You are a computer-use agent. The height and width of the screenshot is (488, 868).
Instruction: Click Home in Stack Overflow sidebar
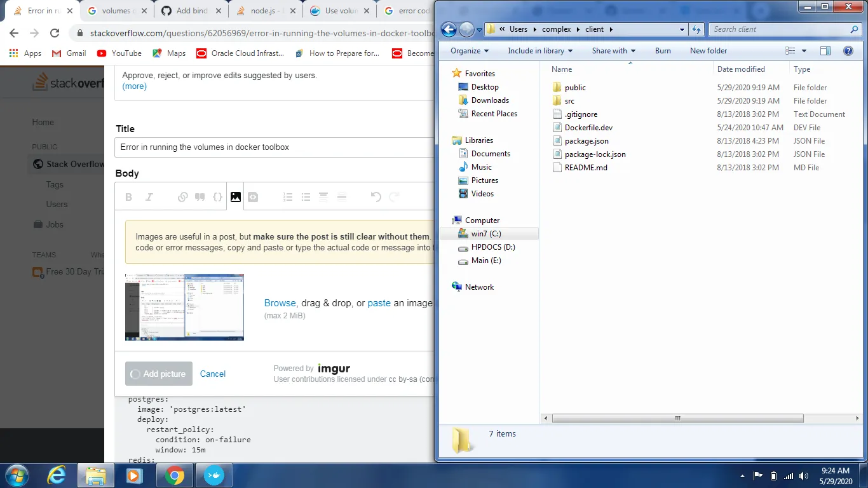point(43,123)
